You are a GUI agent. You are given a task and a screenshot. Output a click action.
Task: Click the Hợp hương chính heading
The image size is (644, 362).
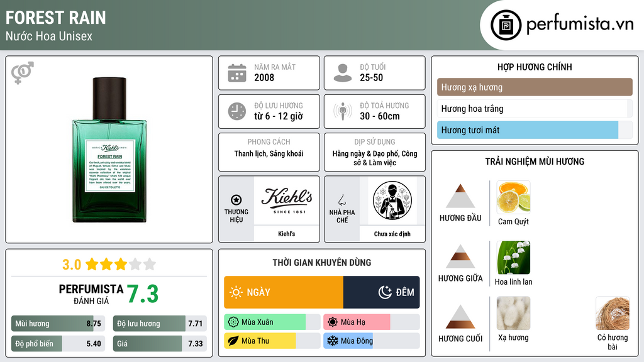535,67
